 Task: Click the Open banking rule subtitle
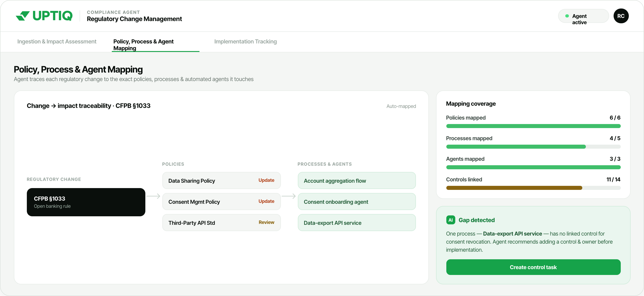[52, 206]
